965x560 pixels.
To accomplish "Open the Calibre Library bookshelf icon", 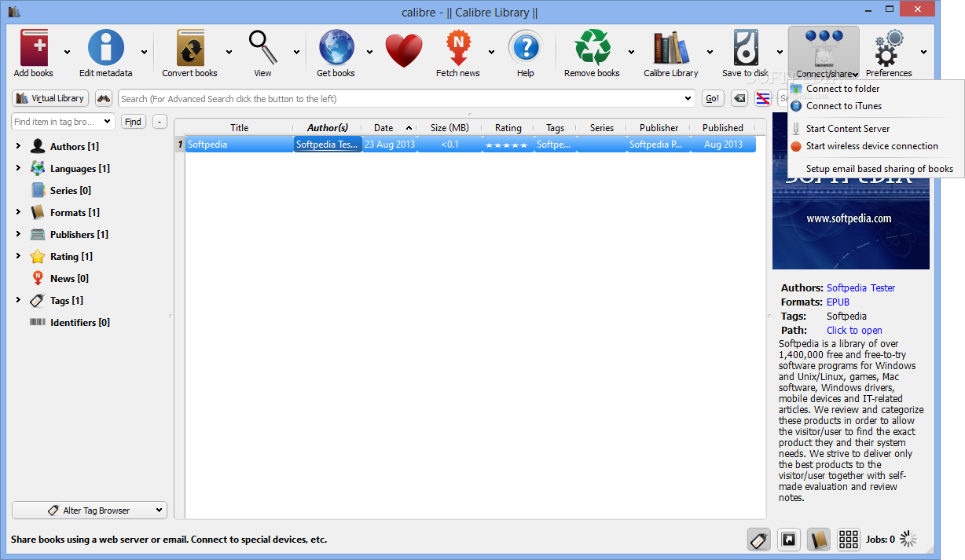I will point(671,49).
